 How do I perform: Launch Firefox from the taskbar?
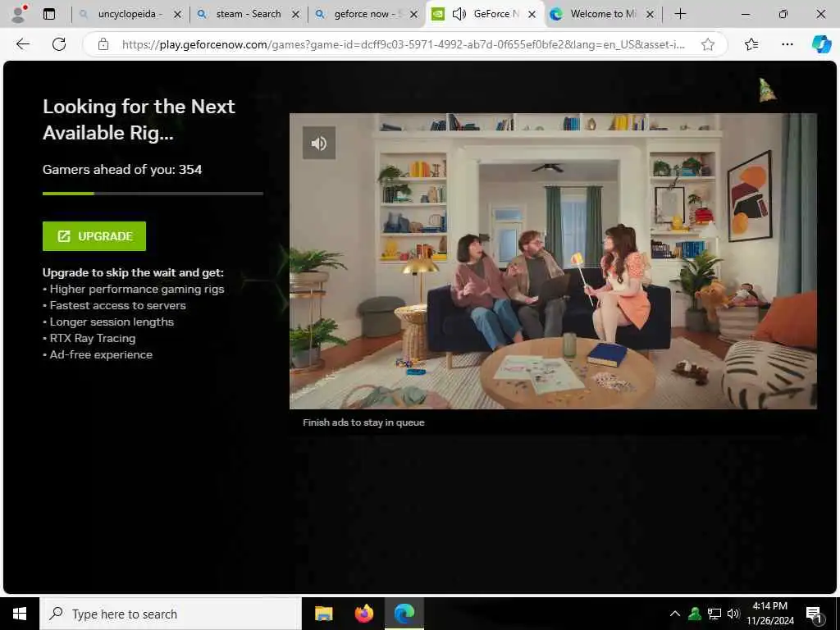pos(364,614)
